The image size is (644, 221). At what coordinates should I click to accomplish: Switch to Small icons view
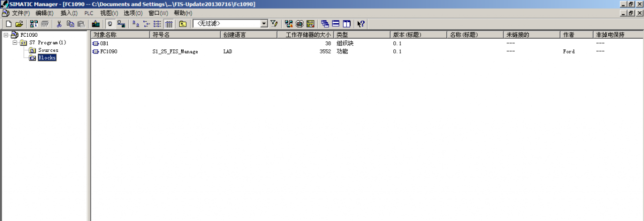(x=147, y=24)
